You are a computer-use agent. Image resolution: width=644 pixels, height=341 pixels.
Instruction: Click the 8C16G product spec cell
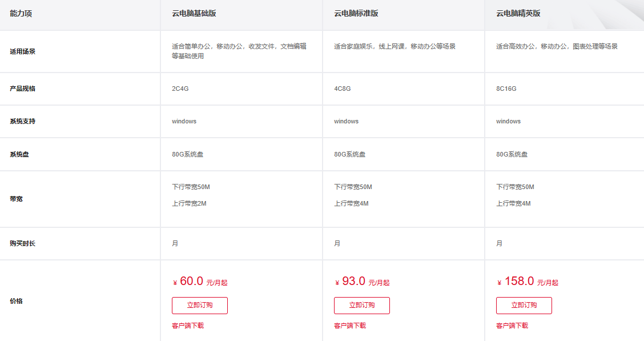(506, 89)
